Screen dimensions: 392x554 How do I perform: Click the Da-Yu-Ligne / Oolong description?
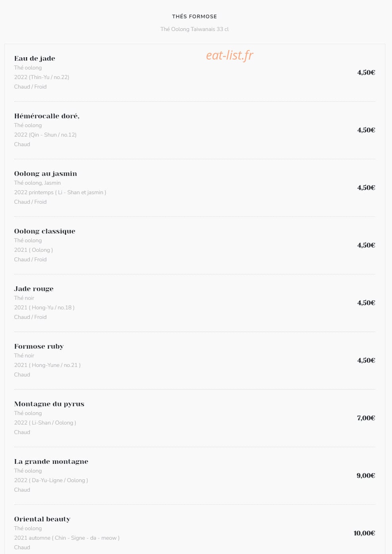coord(51,480)
